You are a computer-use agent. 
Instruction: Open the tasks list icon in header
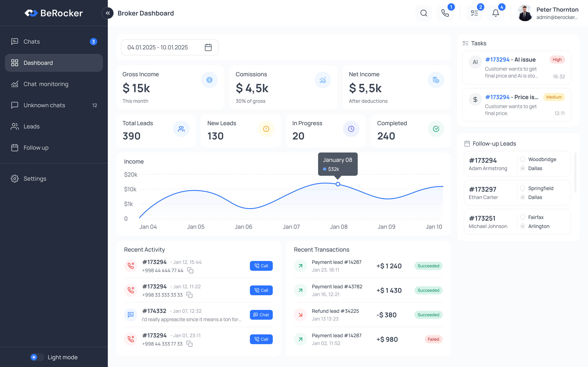(474, 13)
